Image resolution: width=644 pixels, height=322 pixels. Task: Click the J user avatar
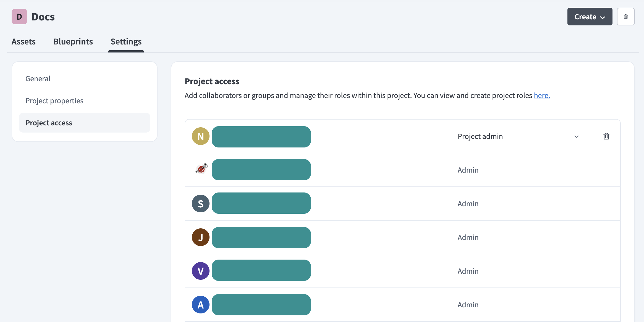pyautogui.click(x=201, y=237)
